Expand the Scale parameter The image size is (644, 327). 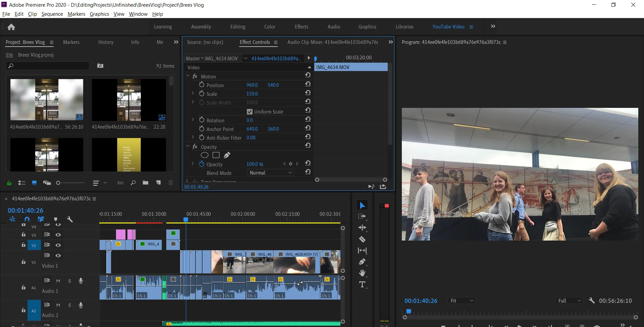193,93
